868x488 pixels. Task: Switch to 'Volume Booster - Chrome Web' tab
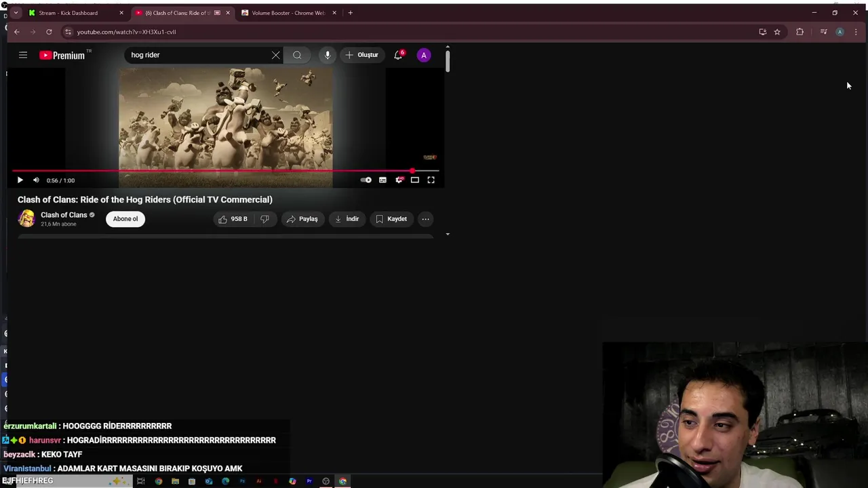[x=288, y=13]
